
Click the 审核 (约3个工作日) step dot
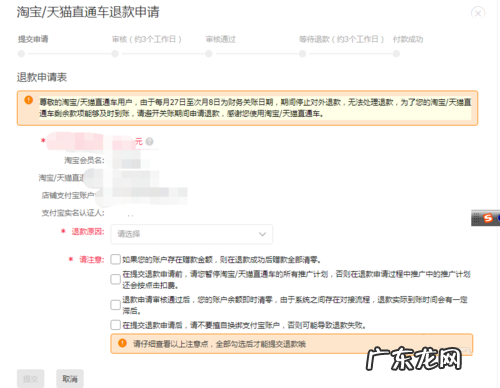pos(115,54)
